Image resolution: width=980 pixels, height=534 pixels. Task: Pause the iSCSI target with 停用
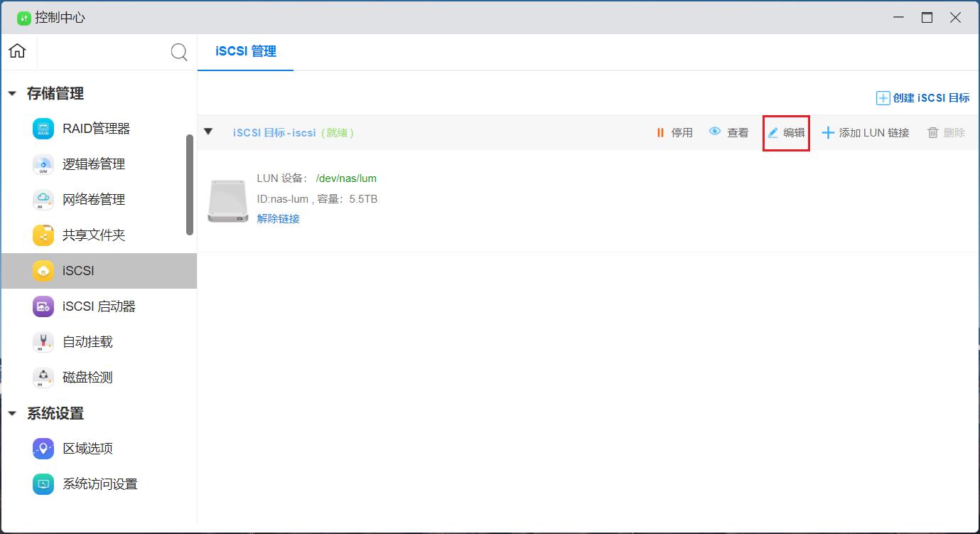pyautogui.click(x=674, y=132)
